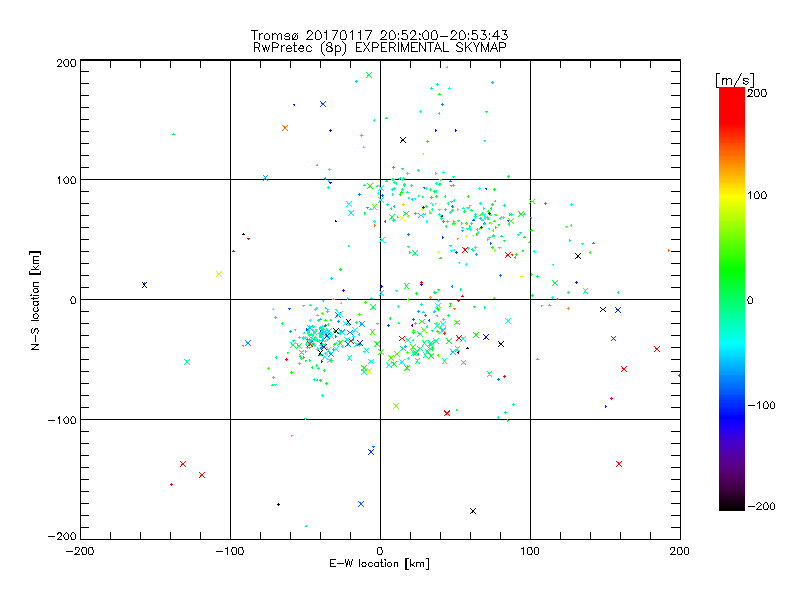Click the 200 tick label on the N-S axis

(x=66, y=63)
